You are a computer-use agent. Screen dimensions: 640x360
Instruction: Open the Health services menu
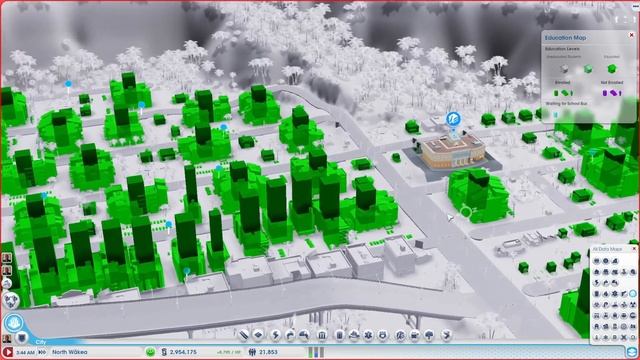pos(368,335)
